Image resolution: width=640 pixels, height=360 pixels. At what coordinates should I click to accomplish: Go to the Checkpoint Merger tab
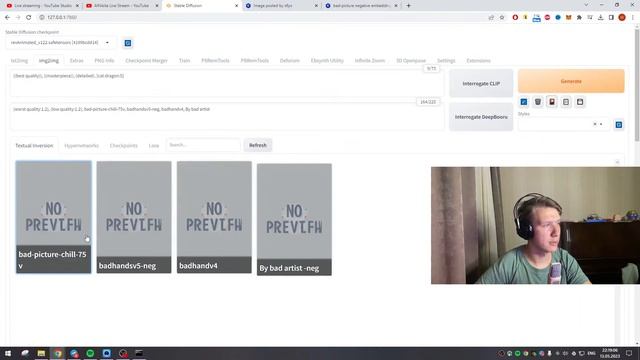[146, 60]
